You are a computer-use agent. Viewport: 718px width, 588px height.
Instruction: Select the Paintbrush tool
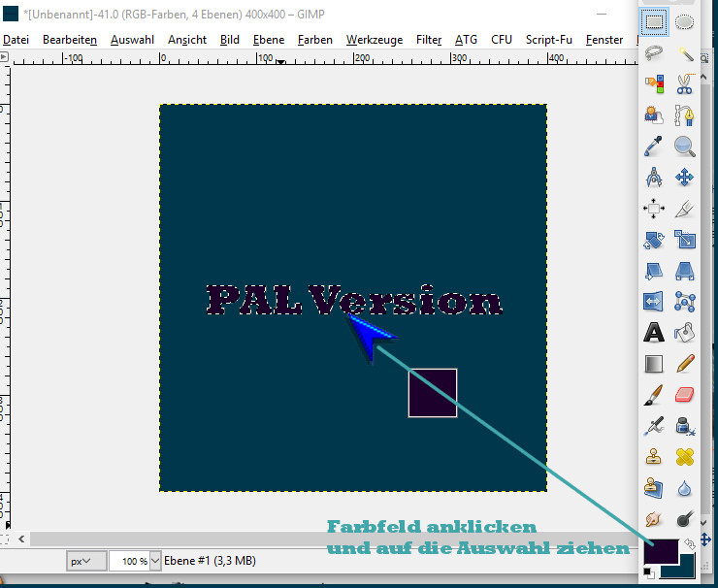click(x=654, y=395)
